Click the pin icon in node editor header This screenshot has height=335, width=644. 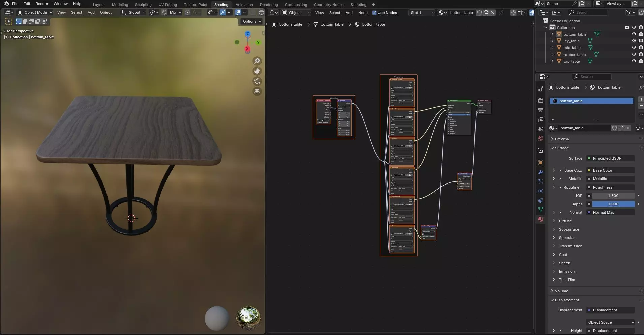tap(501, 13)
